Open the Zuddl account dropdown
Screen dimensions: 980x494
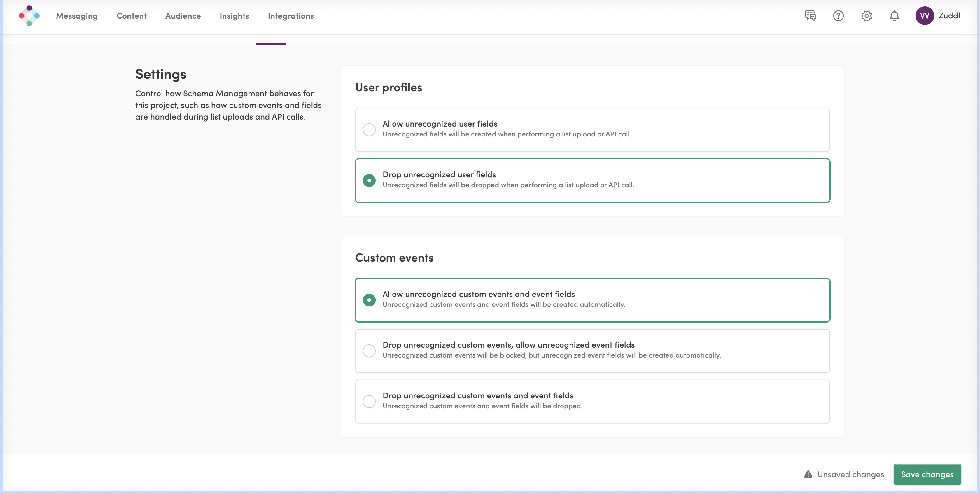(949, 15)
